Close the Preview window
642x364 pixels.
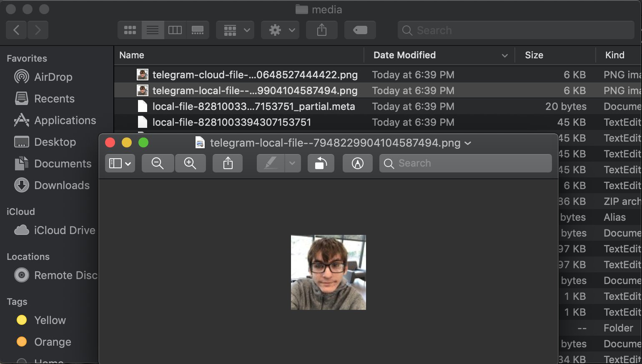click(x=110, y=143)
